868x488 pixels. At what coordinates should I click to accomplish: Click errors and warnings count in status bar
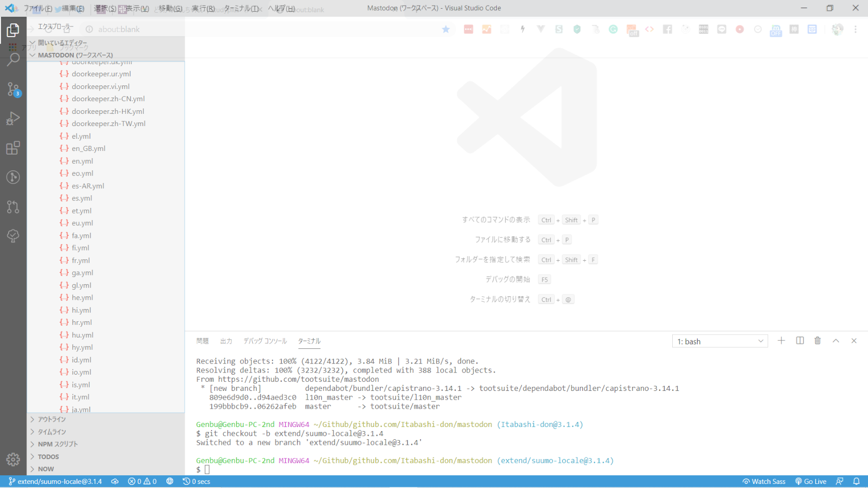pos(142,481)
